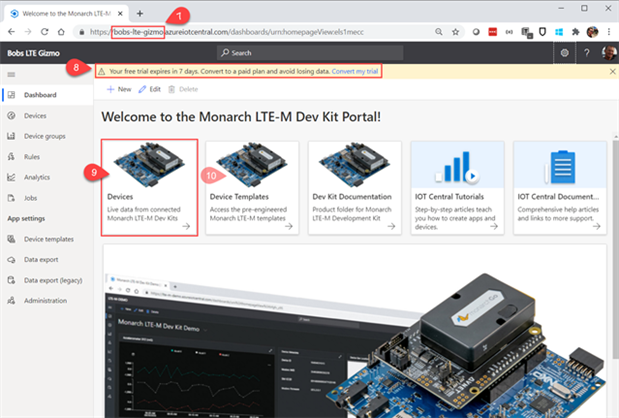Collapse the sidebar with the hamburger icon
Screen dimensions: 619x418
pos(11,75)
